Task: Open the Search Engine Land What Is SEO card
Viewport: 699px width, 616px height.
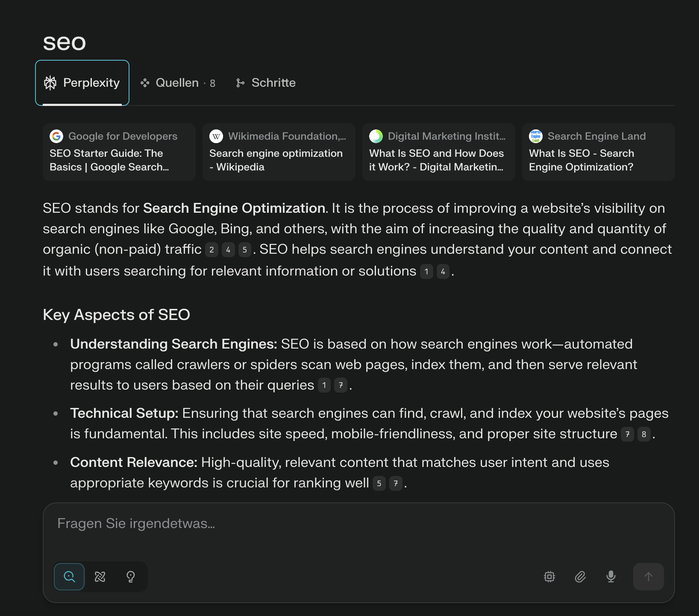Action: (599, 152)
